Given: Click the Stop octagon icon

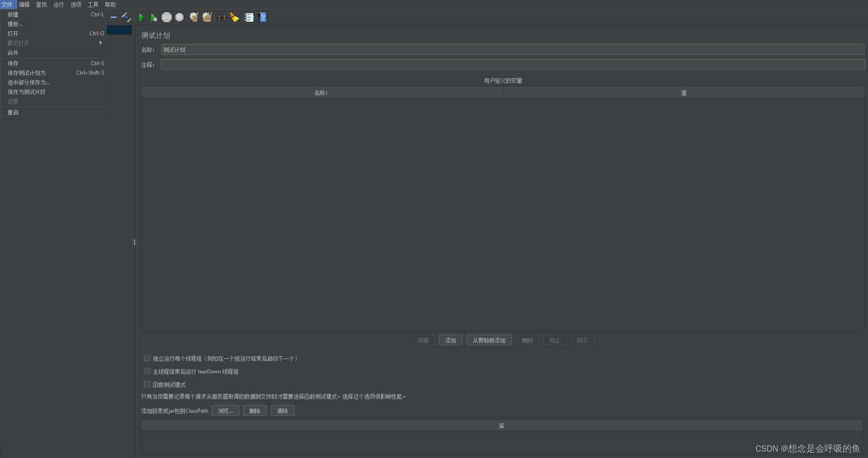Looking at the screenshot, I should point(167,17).
